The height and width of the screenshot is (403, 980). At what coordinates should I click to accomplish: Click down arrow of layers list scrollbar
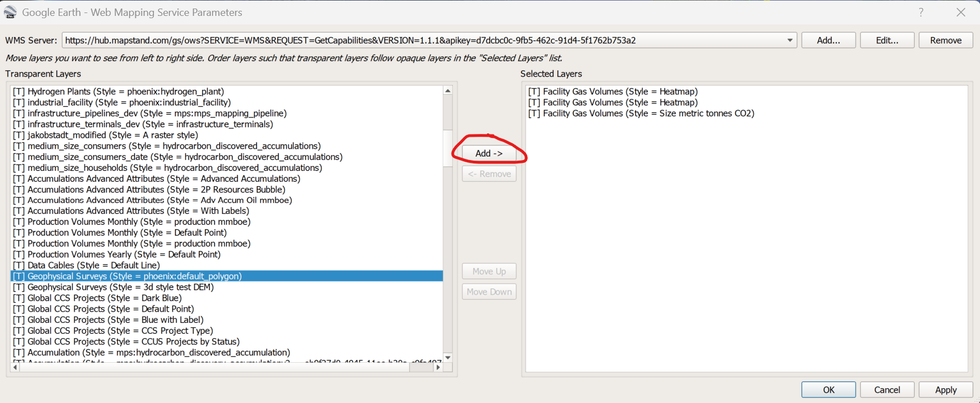[x=448, y=358]
